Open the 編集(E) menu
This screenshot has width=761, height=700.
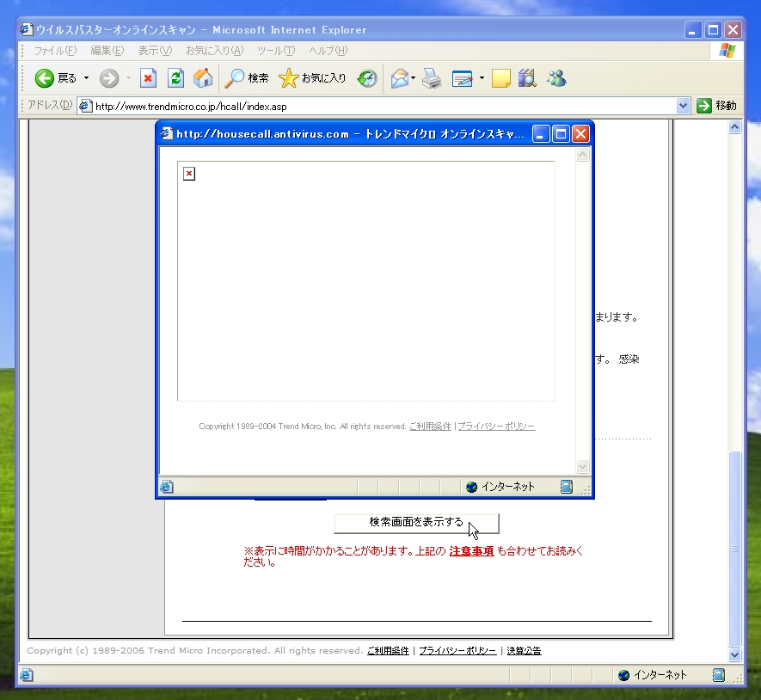coord(107,51)
